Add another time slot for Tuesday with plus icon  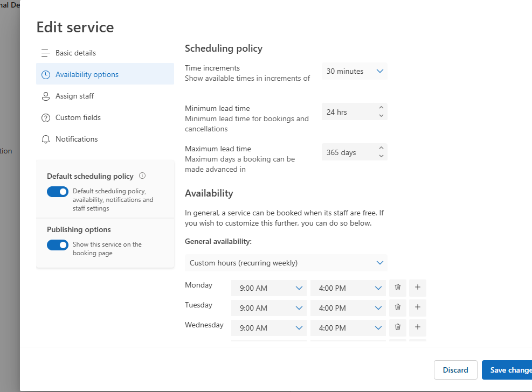[417, 307]
